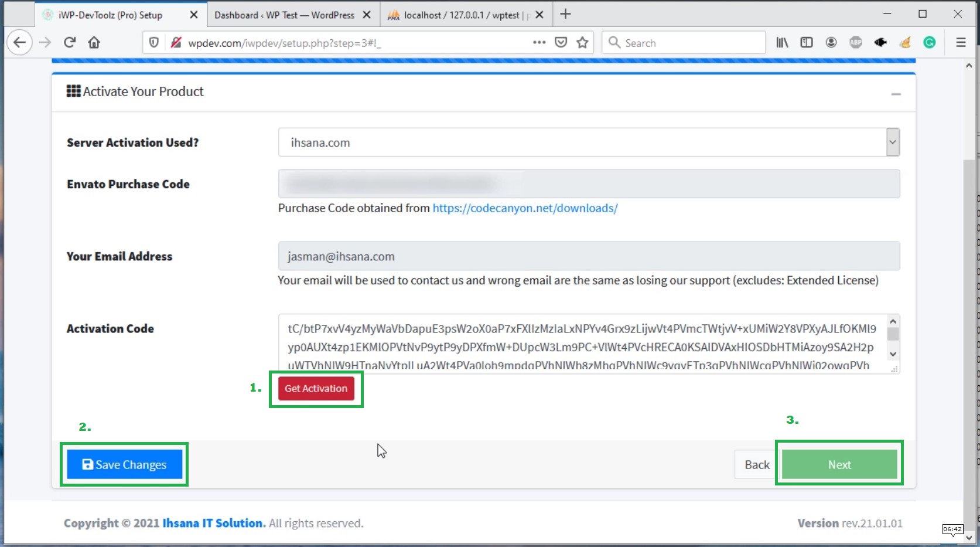Expand the Server Activation Used dropdown
980x547 pixels.
(892, 142)
